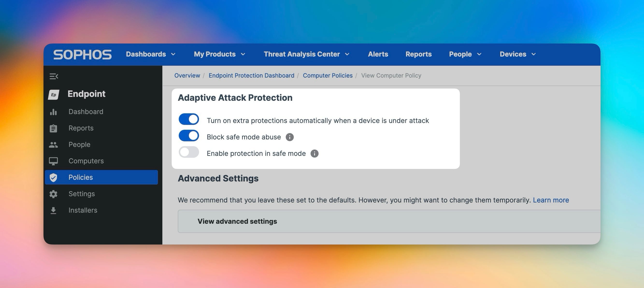Open the Threat Analysis Center dropdown
The width and height of the screenshot is (644, 288).
(x=306, y=54)
